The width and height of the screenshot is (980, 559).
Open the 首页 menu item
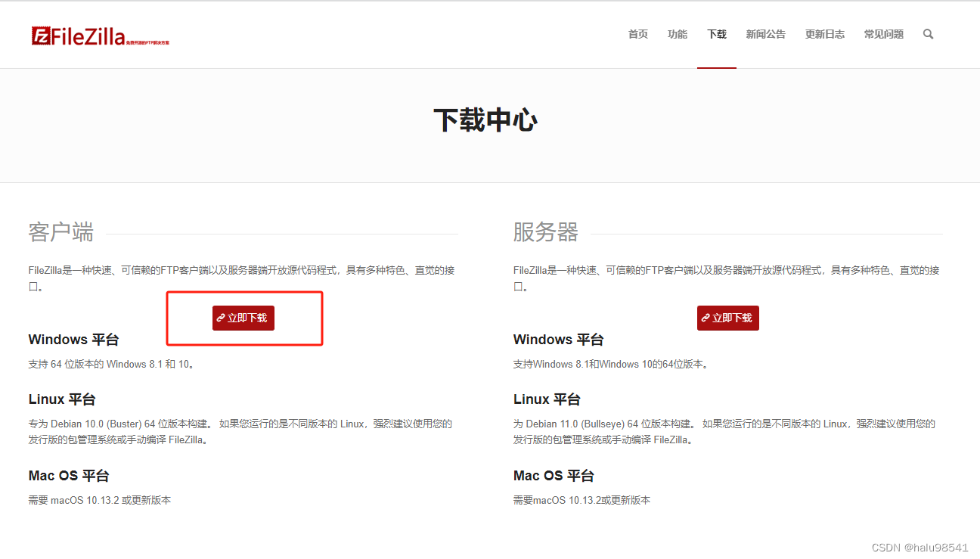[637, 34]
